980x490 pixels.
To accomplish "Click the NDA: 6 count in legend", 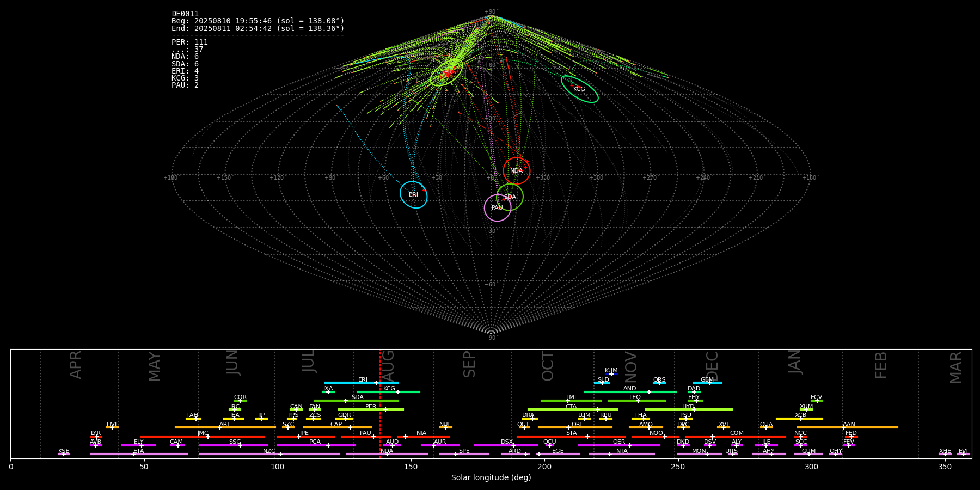I will click(185, 57).
